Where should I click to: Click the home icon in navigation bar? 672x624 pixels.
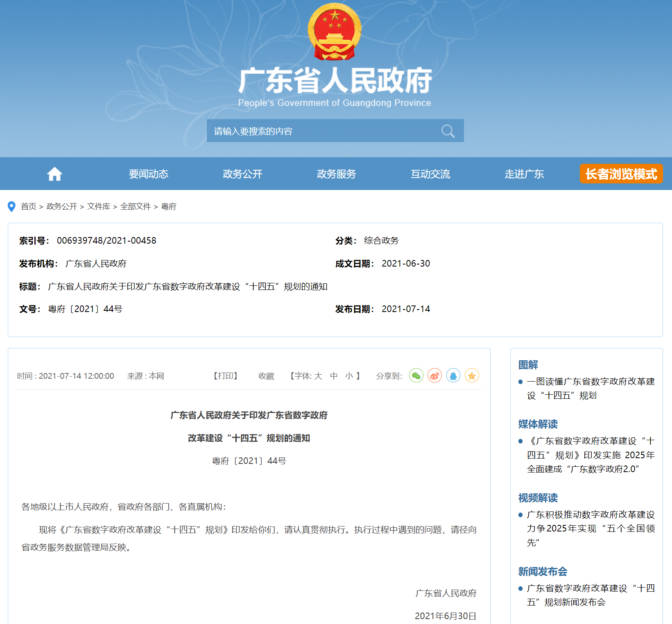(54, 174)
